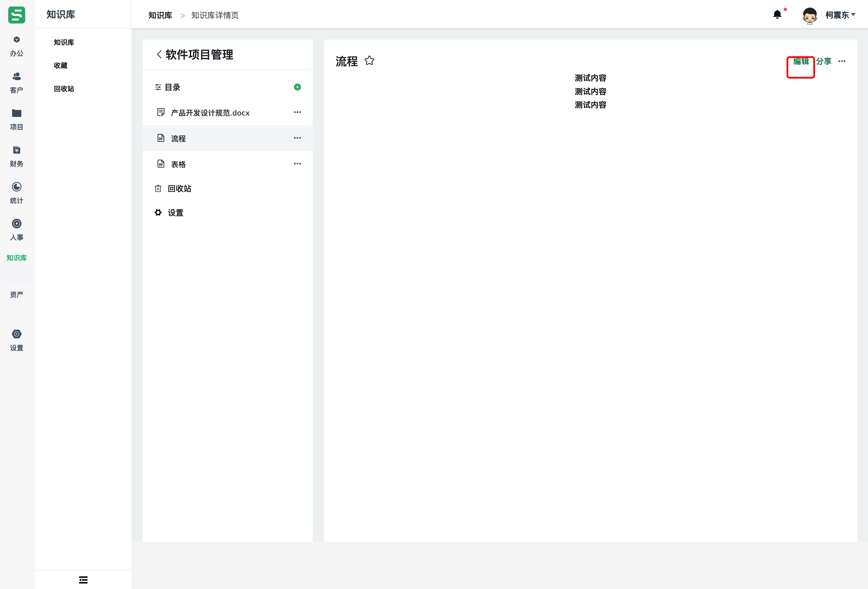Open the 客户 customers module
The height and width of the screenshot is (589, 868).
pyautogui.click(x=16, y=83)
